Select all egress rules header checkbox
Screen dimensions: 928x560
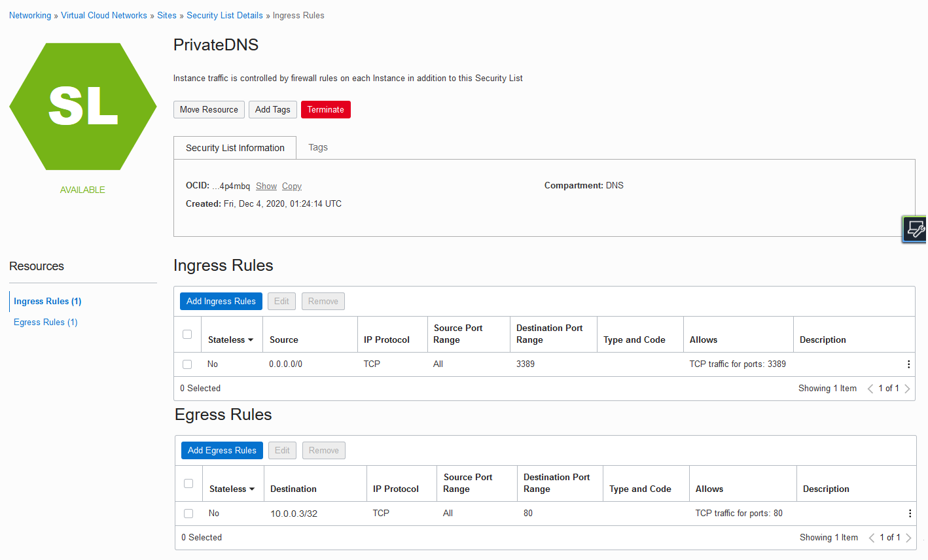(x=188, y=483)
